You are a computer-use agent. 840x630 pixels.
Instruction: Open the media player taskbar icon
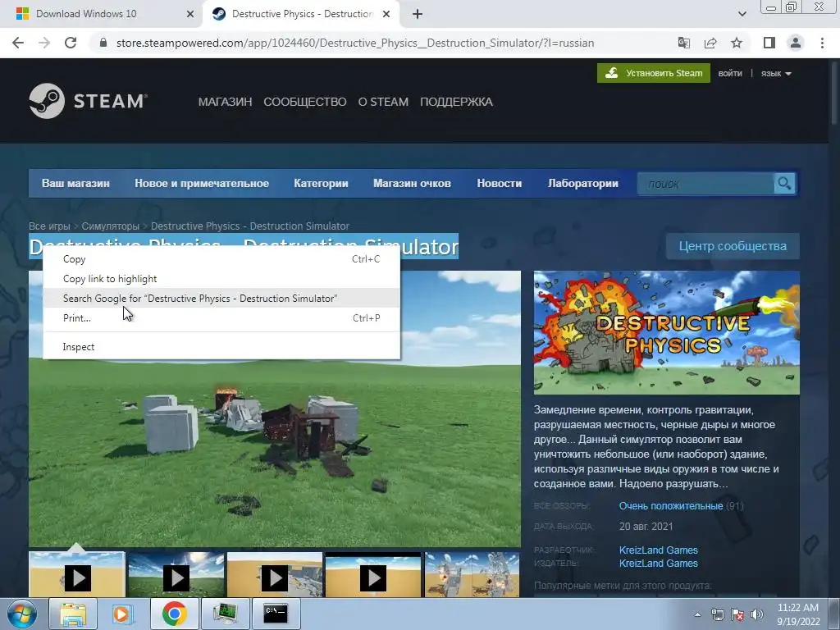click(x=121, y=614)
